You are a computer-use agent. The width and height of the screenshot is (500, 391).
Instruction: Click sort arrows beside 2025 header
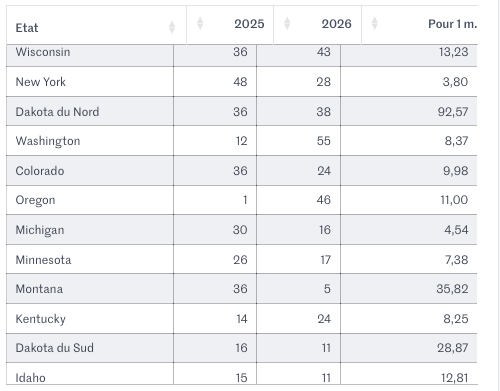200,23
